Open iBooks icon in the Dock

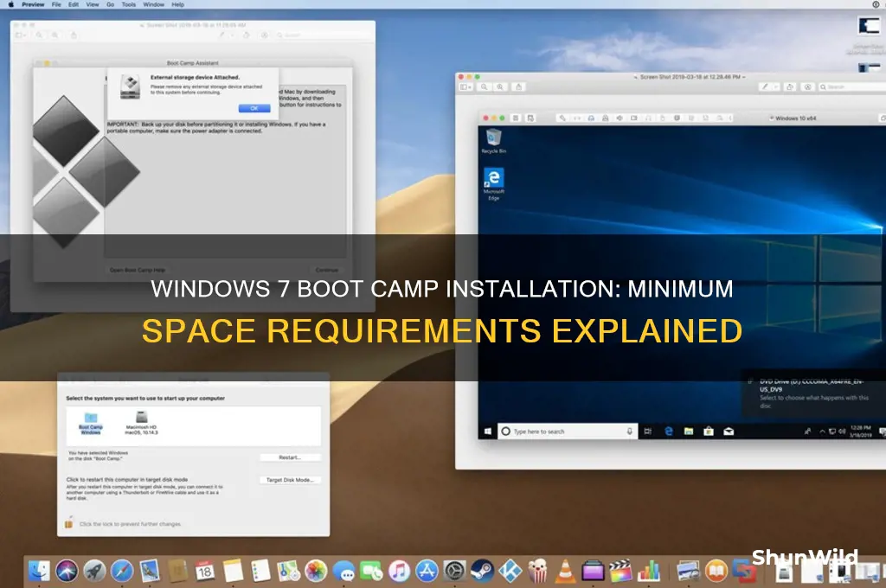pos(716,571)
